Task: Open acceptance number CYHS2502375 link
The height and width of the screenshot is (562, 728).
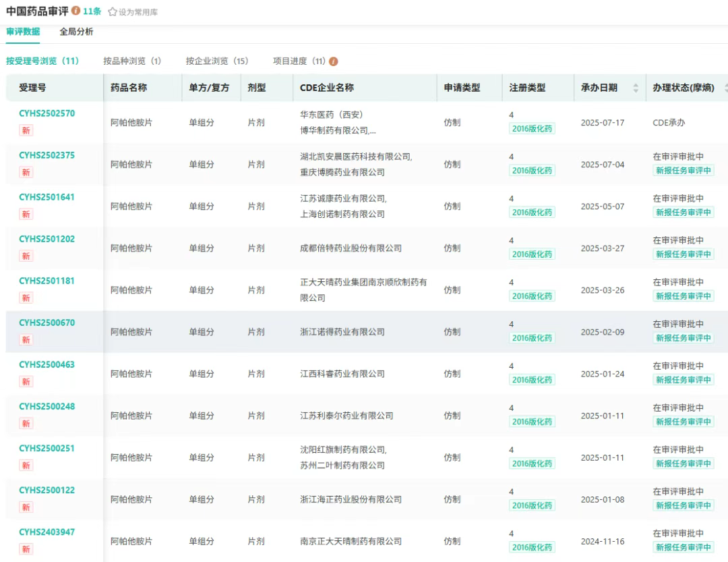Action: point(47,155)
